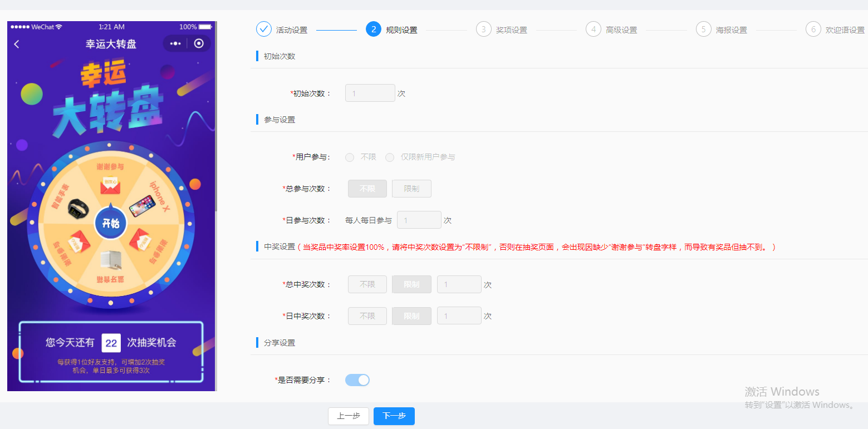Image resolution: width=868 pixels, height=429 pixels.
Task: Click the step 2 number circle
Action: [x=374, y=29]
